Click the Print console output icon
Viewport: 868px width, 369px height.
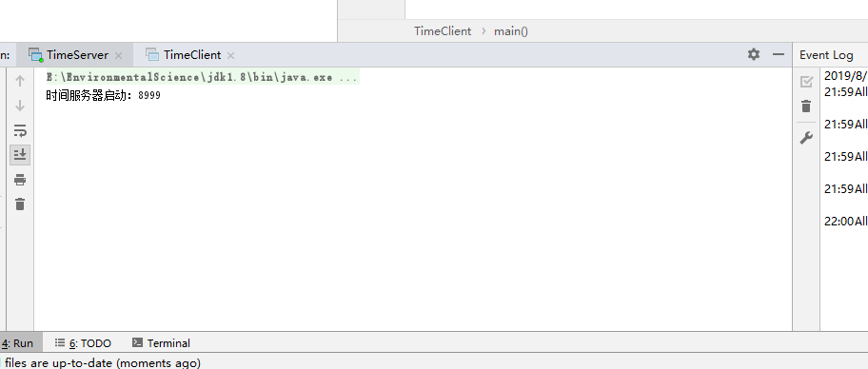[20, 180]
